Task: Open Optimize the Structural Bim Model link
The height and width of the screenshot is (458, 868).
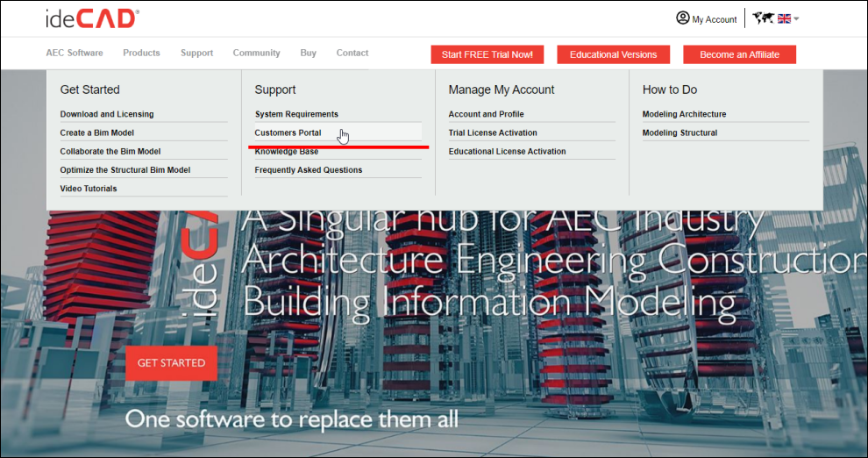Action: coord(125,170)
